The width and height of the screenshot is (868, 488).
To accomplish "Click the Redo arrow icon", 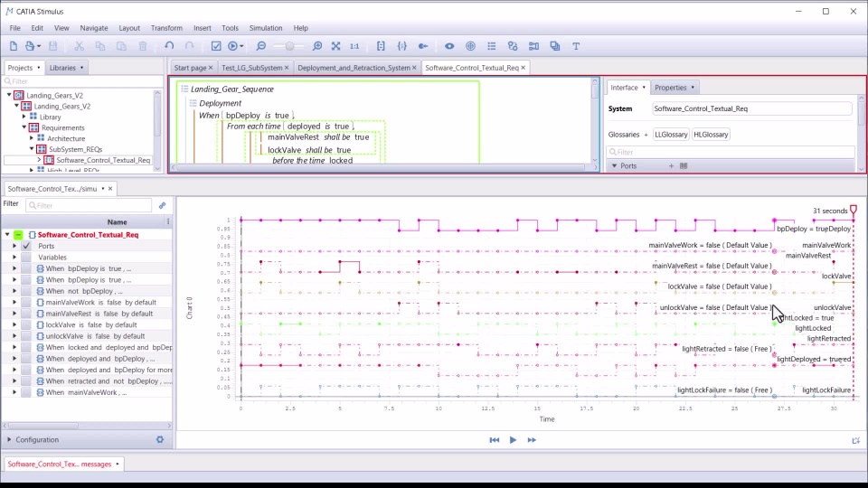I will tap(190, 46).
